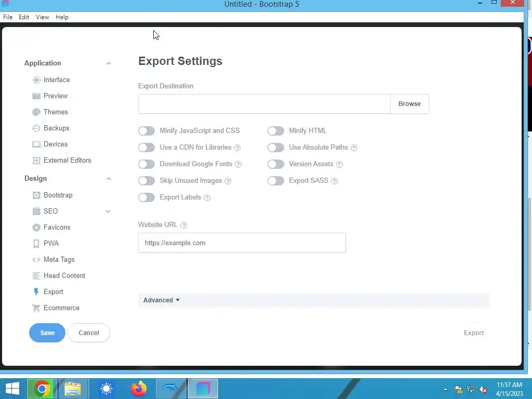Open the Windows Start menu
The image size is (532, 399).
pos(12,389)
